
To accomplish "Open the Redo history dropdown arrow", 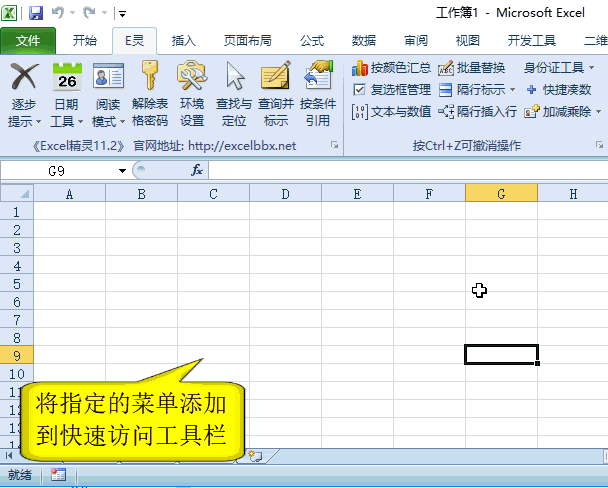I will tap(104, 13).
